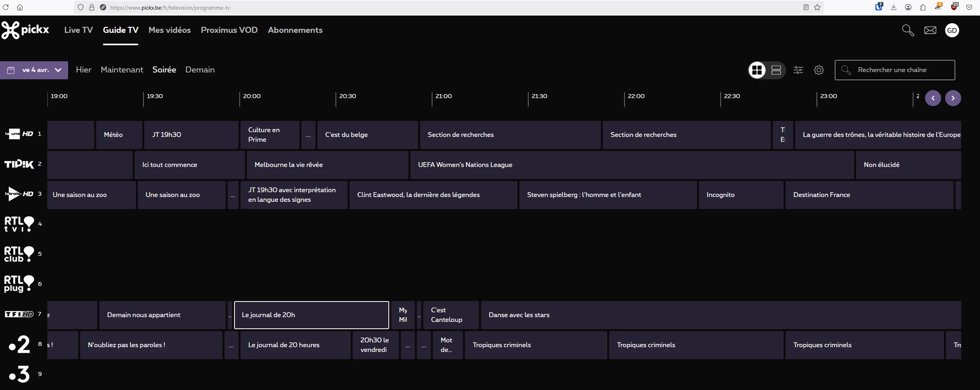Open Steven Spielberg : l'homme et l'enfant
The width and height of the screenshot is (980, 390).
coord(608,195)
